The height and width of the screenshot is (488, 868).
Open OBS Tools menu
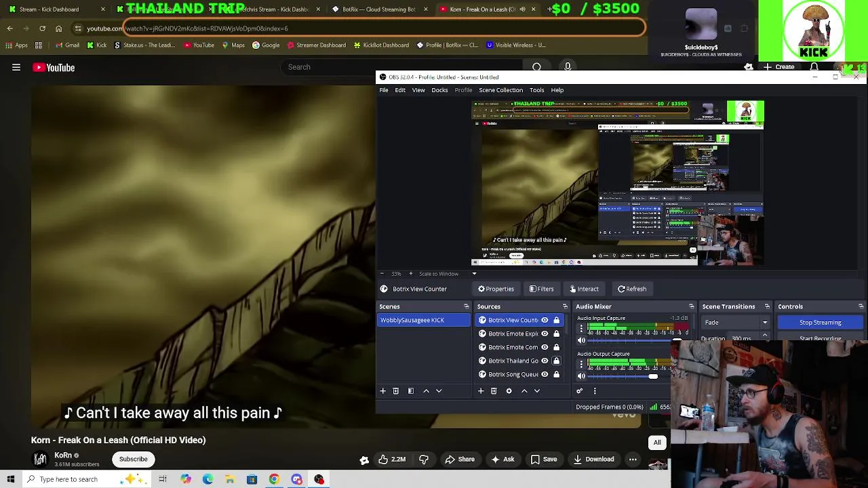pyautogui.click(x=536, y=90)
